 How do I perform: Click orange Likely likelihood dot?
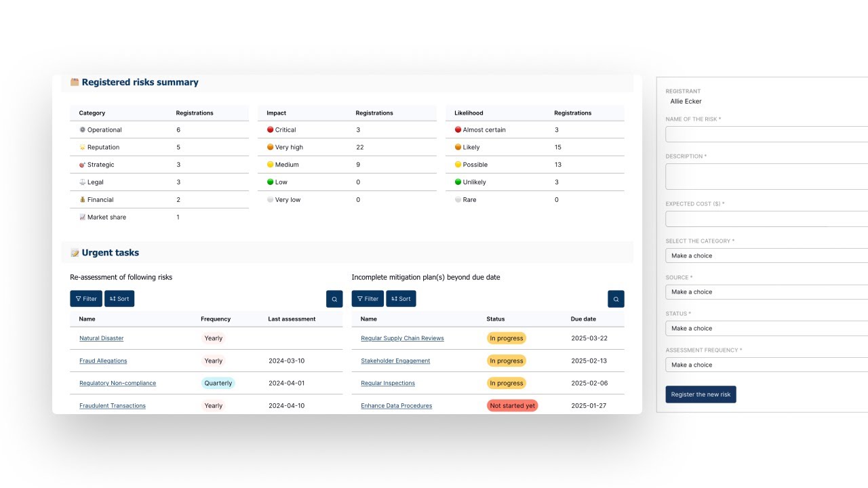click(x=458, y=147)
